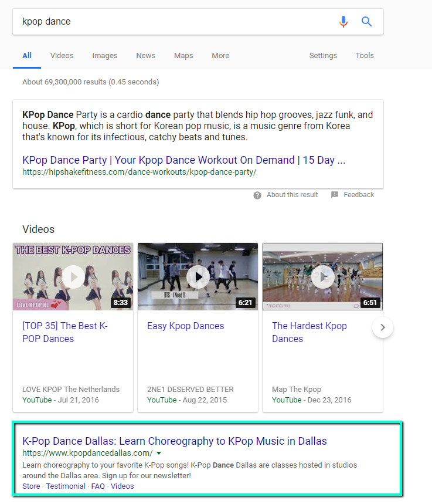
Task: Click the YouTube - Jul 21, 2016 source
Action: 60,400
